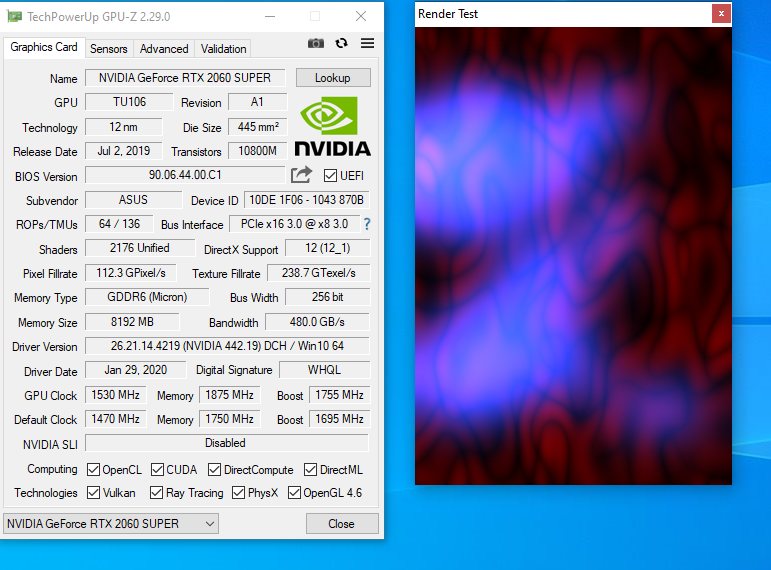Click the Render Test canvas
771x570 pixels.
573,256
